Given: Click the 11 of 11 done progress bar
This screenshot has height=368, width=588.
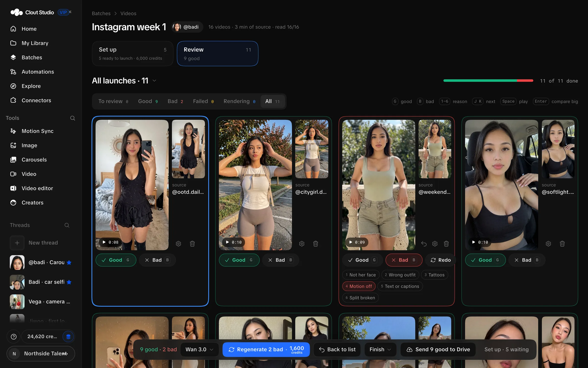Looking at the screenshot, I should tap(488, 81).
